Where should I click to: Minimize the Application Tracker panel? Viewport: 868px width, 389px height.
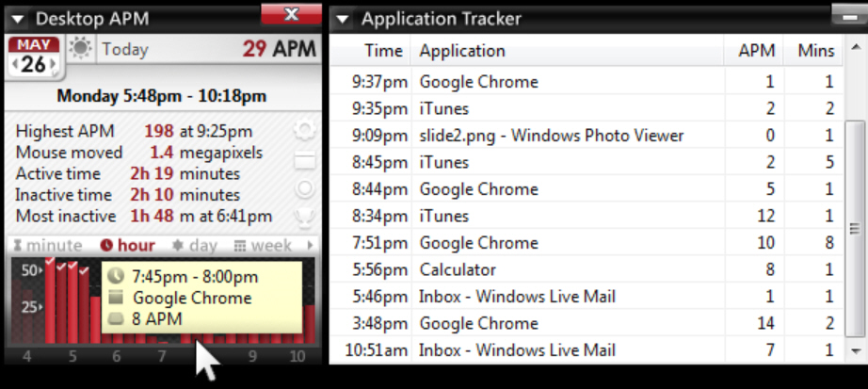pos(849,17)
